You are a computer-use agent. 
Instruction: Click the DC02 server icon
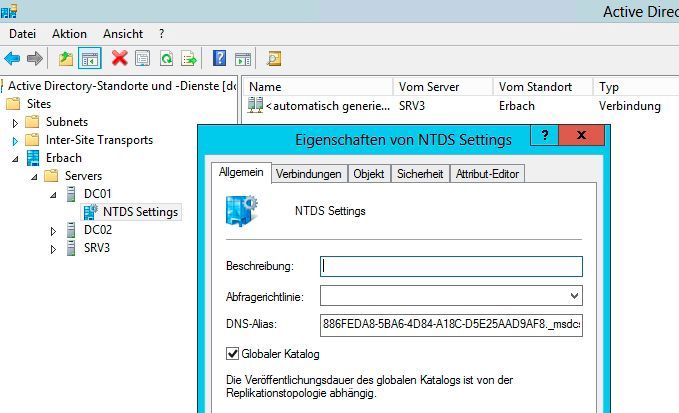71,230
